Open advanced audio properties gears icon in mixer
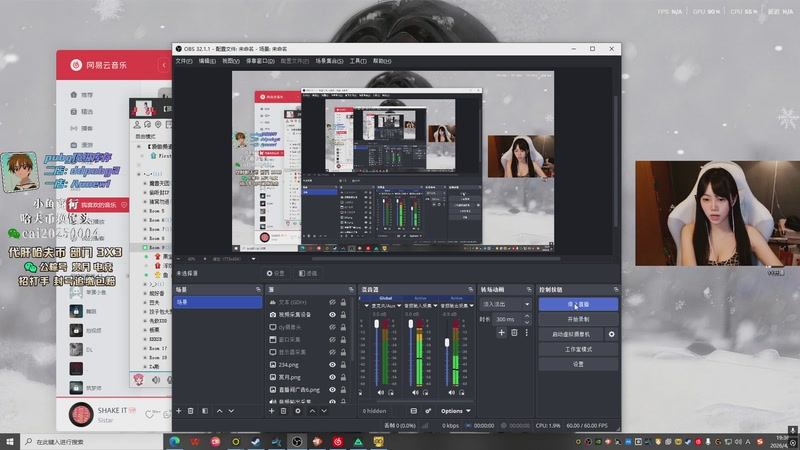 point(428,411)
